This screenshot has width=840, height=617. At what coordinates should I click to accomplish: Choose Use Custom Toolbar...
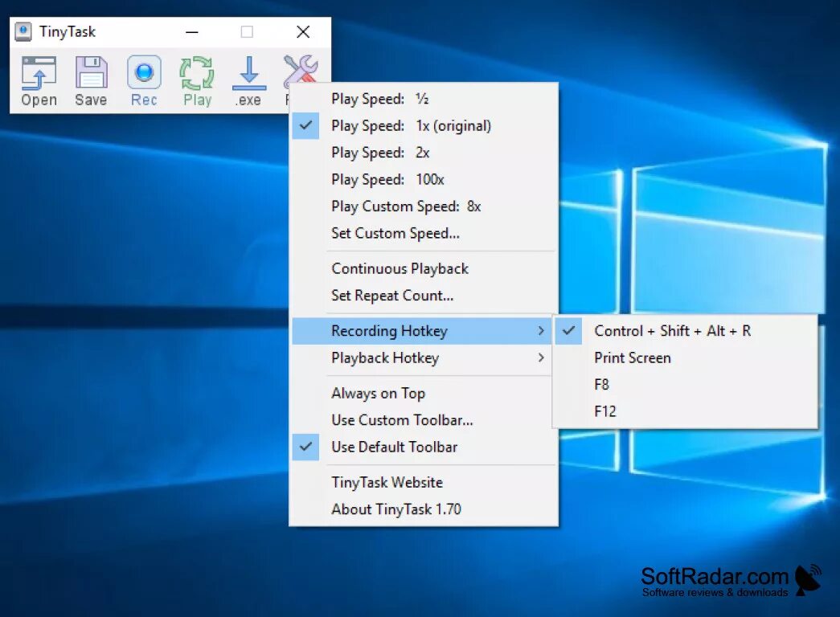point(423,420)
